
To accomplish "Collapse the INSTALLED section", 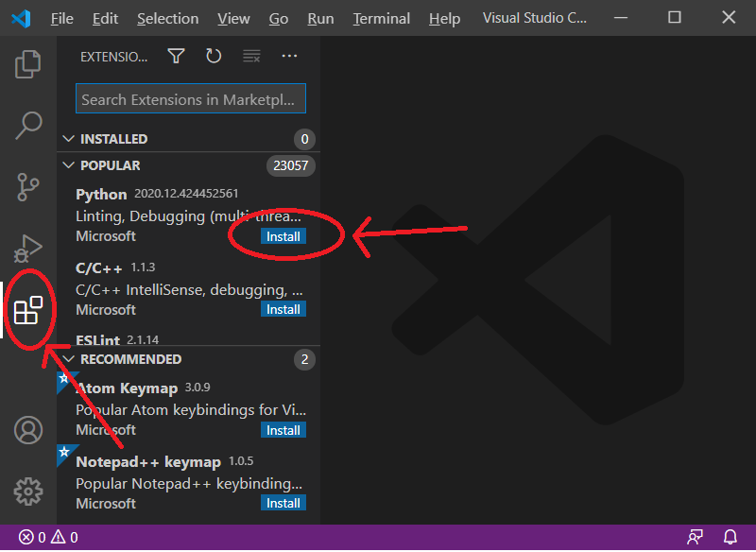I will (x=68, y=139).
